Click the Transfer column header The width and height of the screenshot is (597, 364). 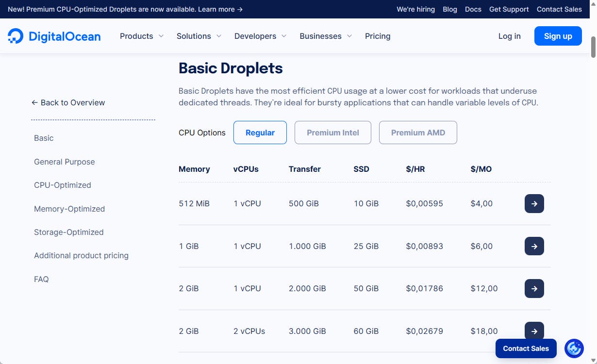coord(305,169)
